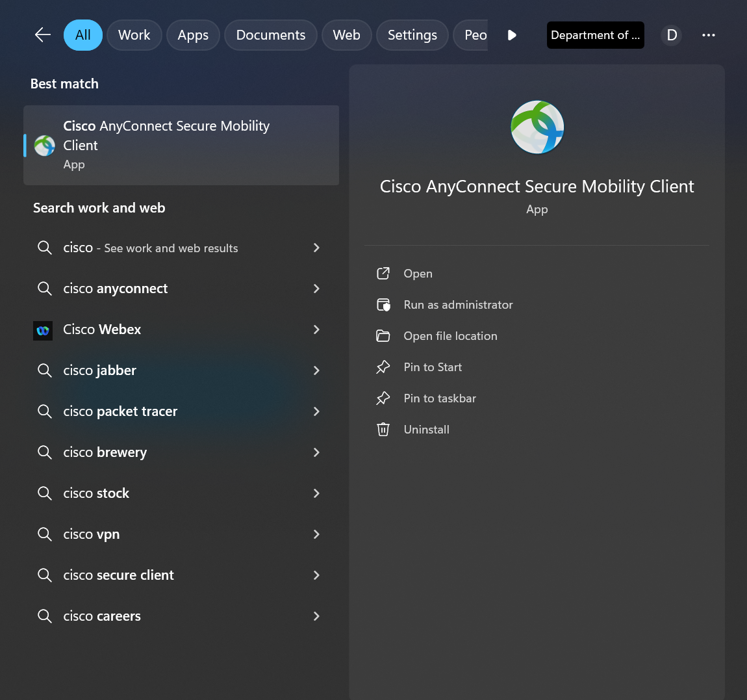Screen dimensions: 747x700
Task: Select the Cisco Webex suggestion
Action: coord(181,330)
